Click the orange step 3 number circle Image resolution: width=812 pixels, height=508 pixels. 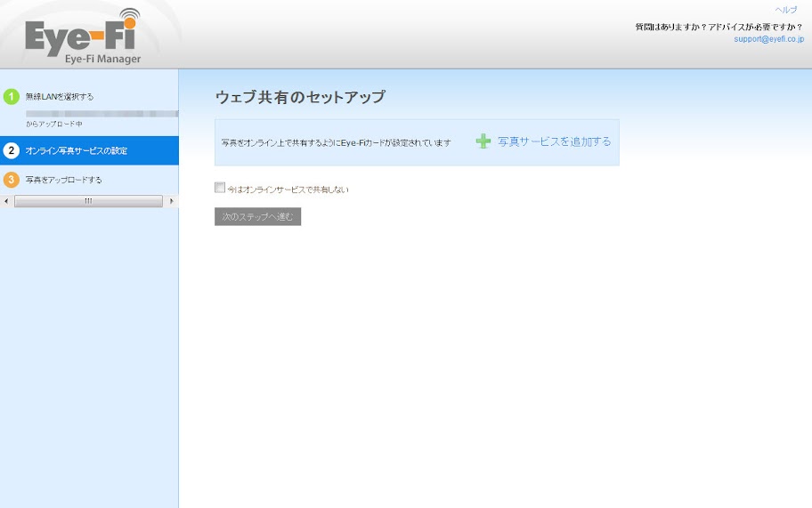click(x=12, y=180)
